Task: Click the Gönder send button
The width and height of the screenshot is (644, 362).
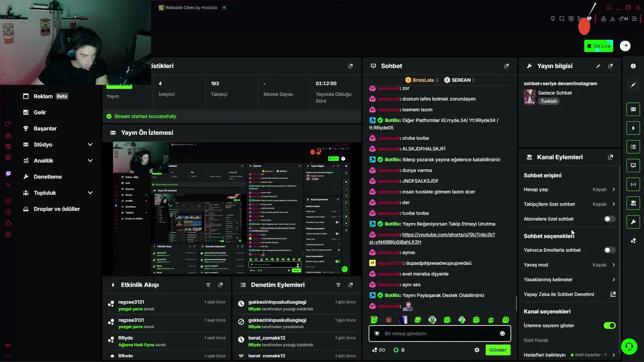Action: click(498, 350)
